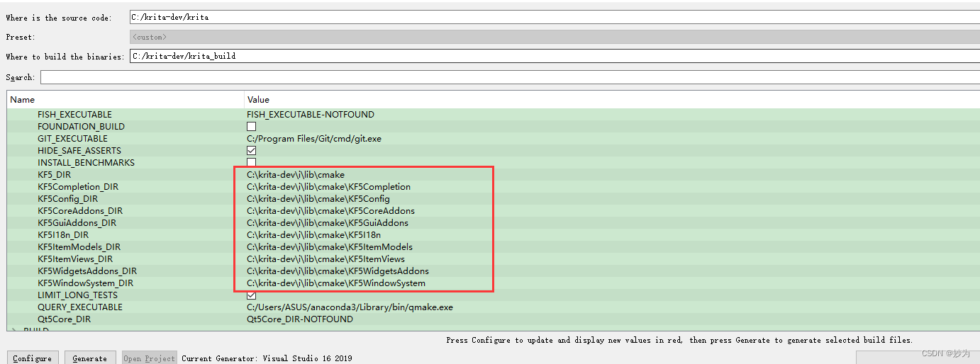Select the FOUNDATION_BUILD entry name
Screen dimensions: 980x364
click(x=81, y=127)
